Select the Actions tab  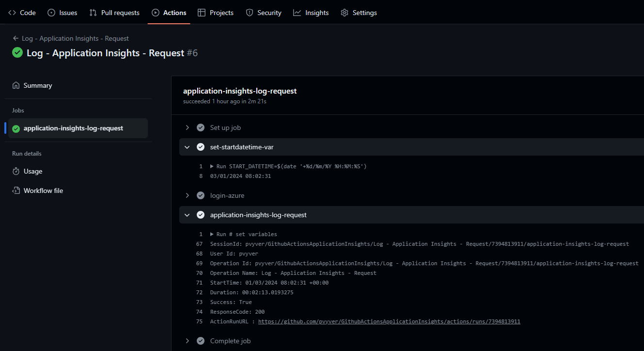tap(169, 13)
